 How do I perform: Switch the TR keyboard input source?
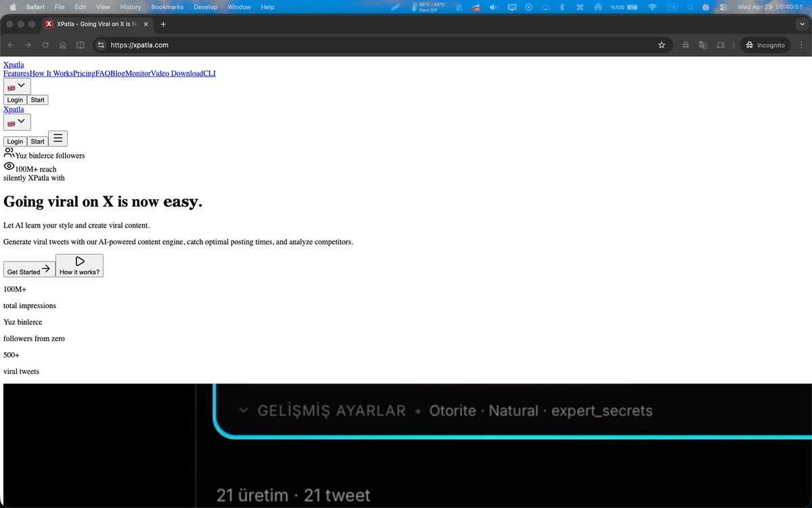672,7
